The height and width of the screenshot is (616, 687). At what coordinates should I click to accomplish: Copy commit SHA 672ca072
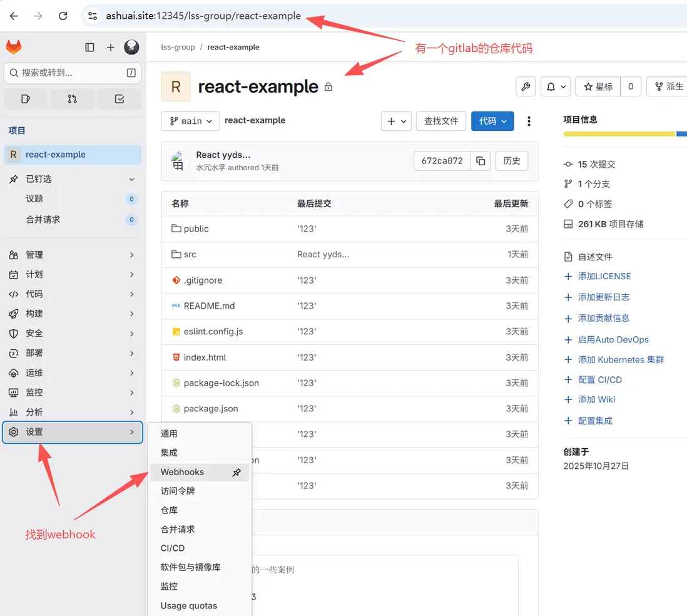pyautogui.click(x=481, y=161)
